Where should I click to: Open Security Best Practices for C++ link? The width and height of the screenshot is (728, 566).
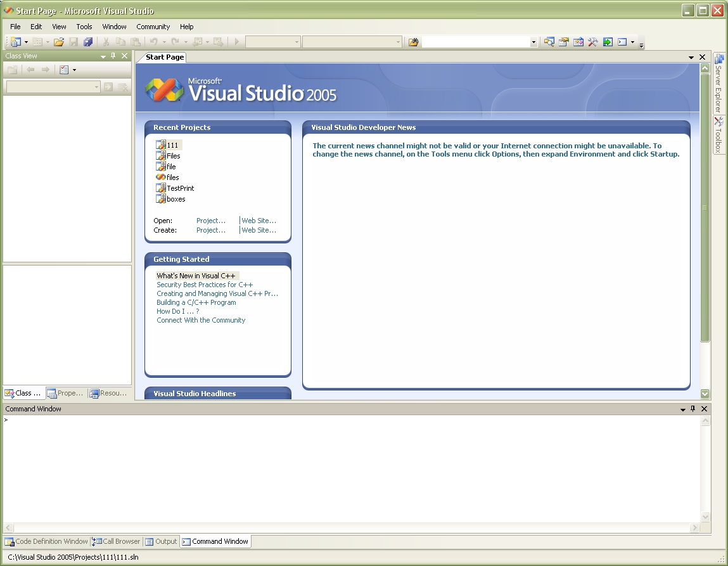pos(205,285)
